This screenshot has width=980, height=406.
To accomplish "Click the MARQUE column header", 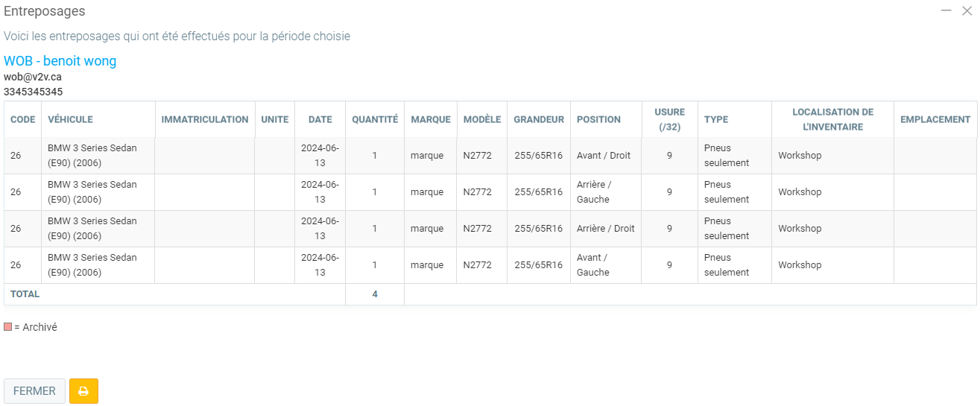I will (x=431, y=119).
